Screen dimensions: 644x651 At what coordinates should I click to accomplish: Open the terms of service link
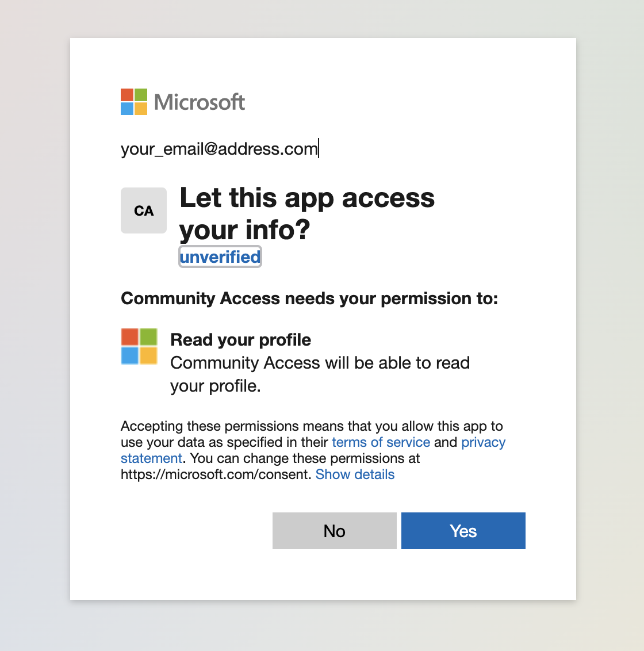point(381,442)
